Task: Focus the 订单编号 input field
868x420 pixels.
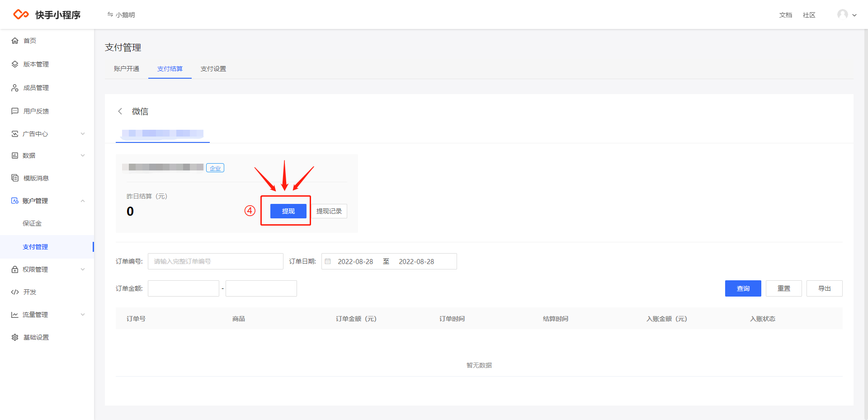Action: pyautogui.click(x=216, y=261)
